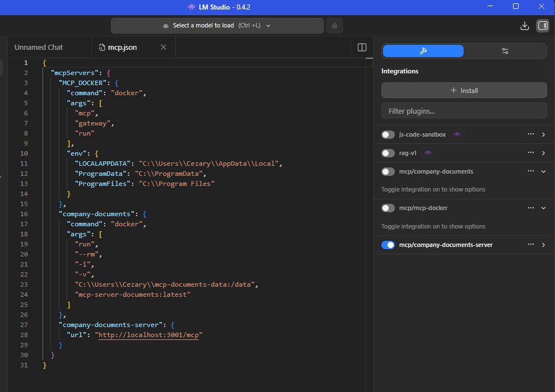Click the "ProgramData" key on line 12
The image size is (555, 392).
click(100, 174)
